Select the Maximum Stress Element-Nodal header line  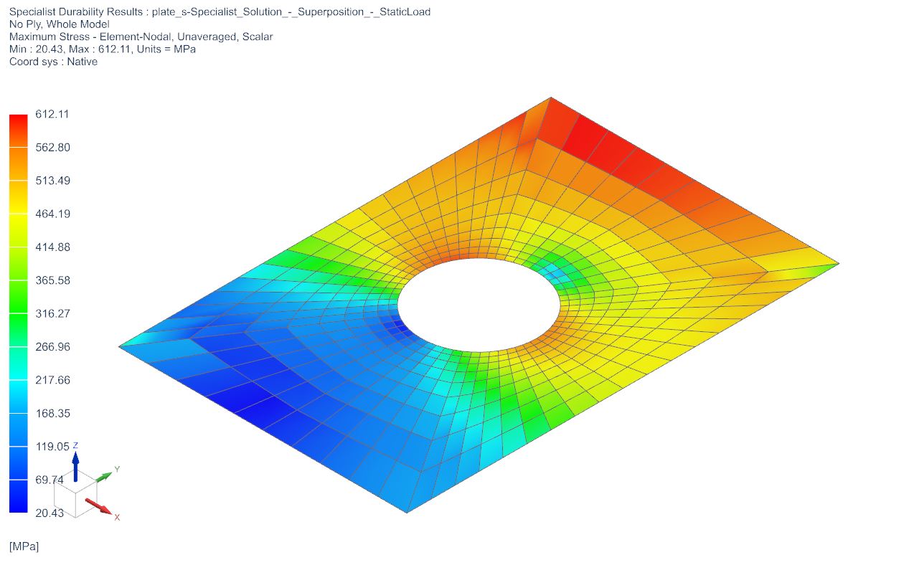(x=141, y=37)
